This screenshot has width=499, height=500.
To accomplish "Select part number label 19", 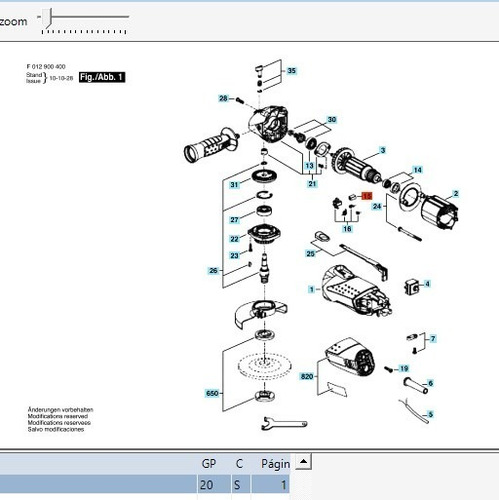I will coord(404,368).
